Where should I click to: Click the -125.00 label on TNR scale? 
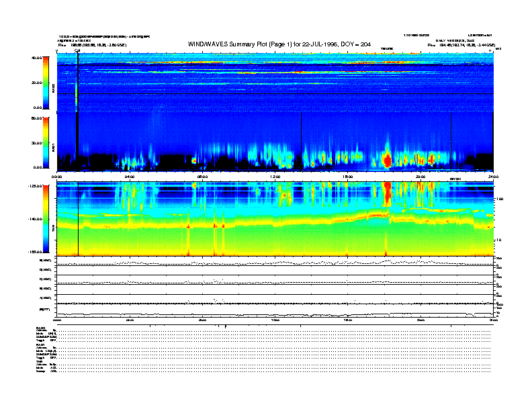tap(35, 186)
